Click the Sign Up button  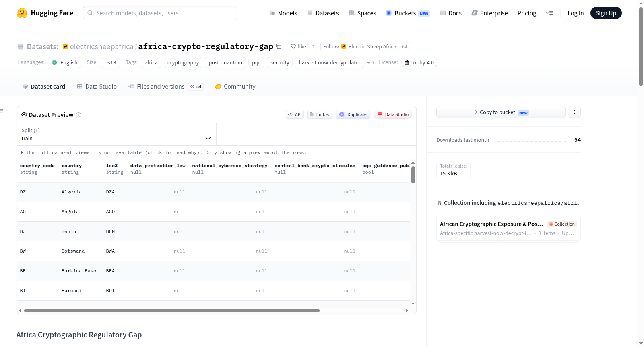pos(606,13)
